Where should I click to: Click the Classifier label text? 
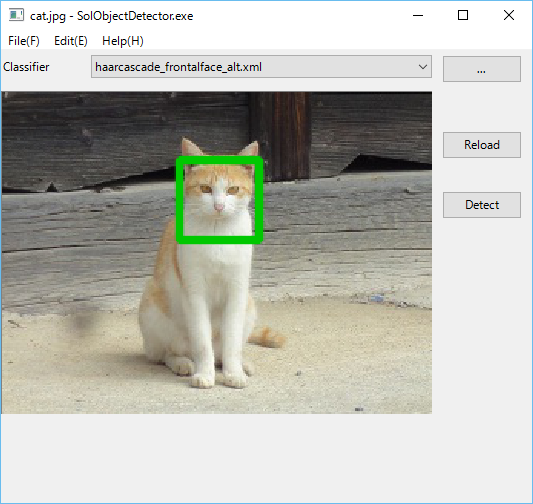tap(26, 67)
